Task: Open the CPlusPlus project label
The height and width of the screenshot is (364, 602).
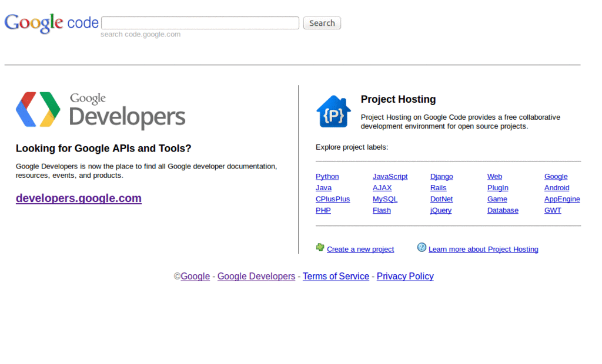Action: (x=333, y=199)
